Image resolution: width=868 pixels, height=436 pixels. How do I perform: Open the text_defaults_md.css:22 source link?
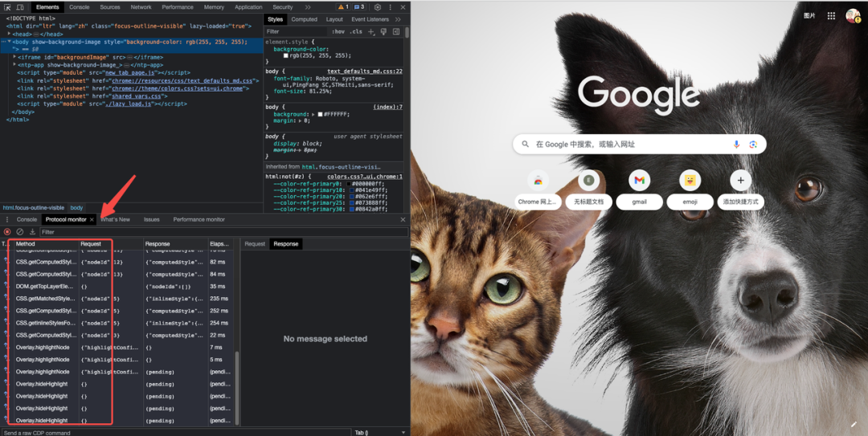point(365,71)
